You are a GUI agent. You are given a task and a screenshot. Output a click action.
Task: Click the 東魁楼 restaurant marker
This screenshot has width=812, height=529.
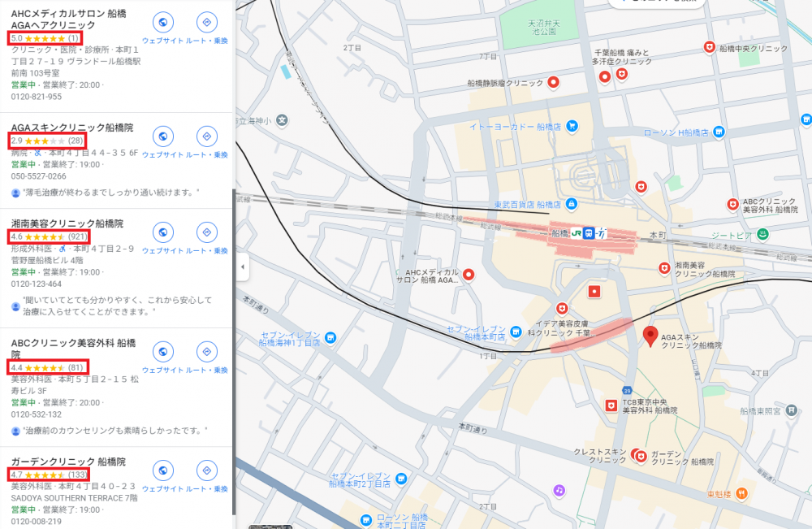point(741,494)
